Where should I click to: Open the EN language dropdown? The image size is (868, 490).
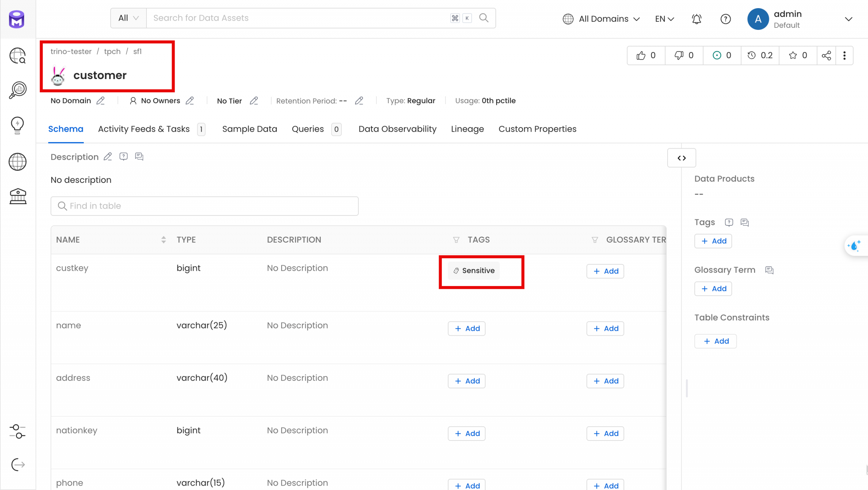coord(664,19)
